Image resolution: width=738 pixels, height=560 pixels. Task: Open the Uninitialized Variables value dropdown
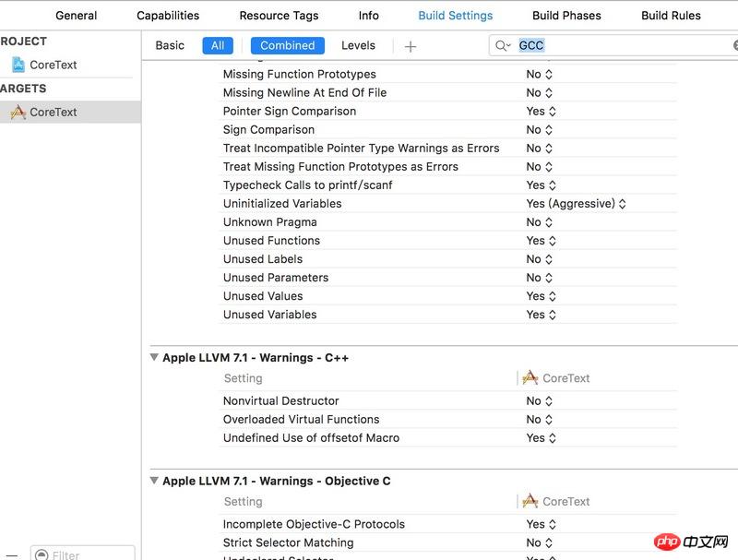[576, 204]
